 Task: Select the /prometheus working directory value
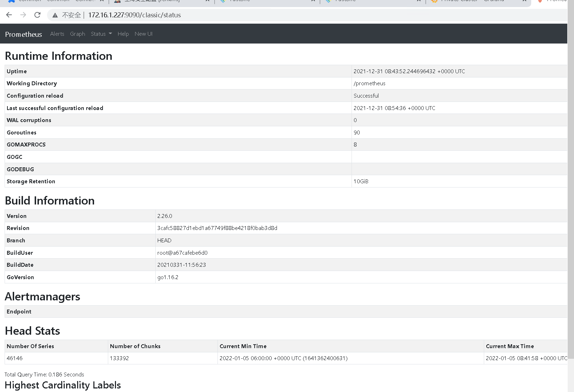[x=369, y=83]
